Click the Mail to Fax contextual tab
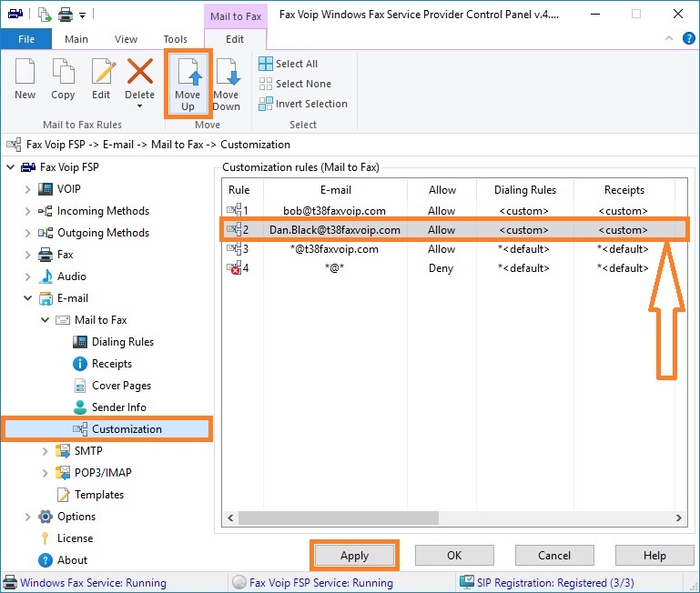The image size is (700, 593). tap(236, 16)
